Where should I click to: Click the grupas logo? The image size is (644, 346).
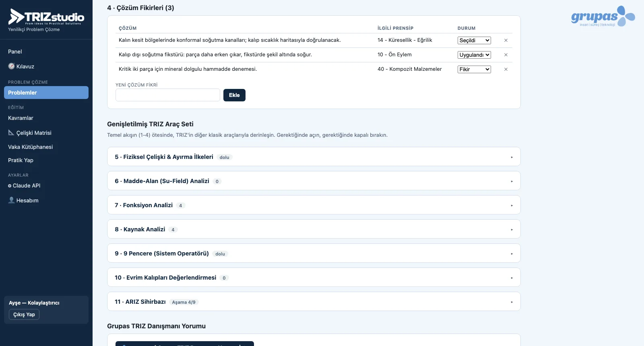(603, 16)
